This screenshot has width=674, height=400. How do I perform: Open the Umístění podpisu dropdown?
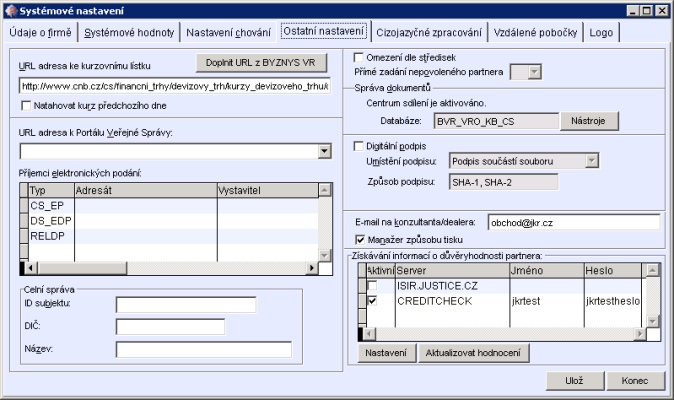[591, 160]
